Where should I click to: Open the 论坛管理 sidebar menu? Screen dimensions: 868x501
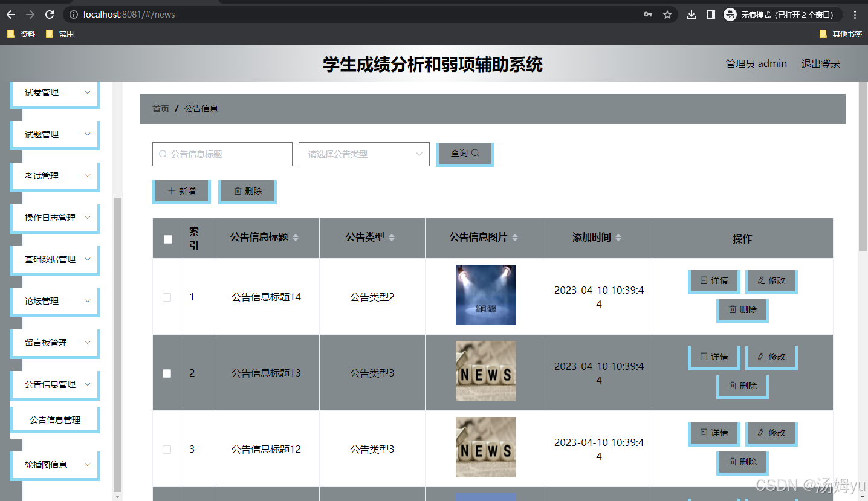pyautogui.click(x=55, y=302)
